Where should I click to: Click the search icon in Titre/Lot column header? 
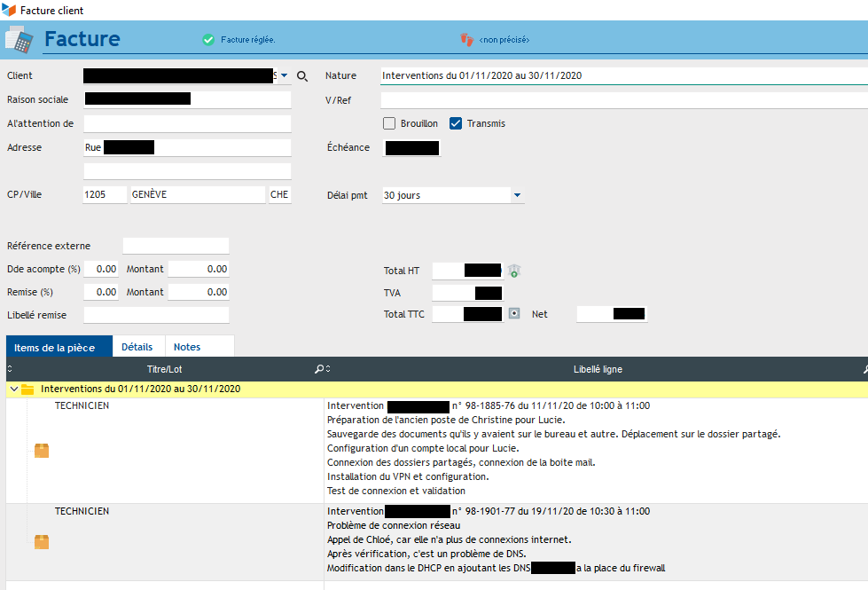[x=319, y=369]
